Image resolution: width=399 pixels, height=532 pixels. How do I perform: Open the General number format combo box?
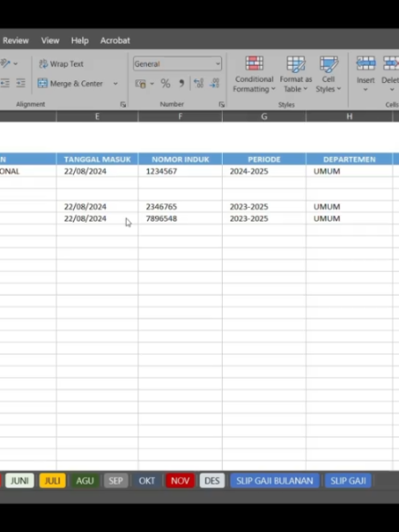point(177,64)
